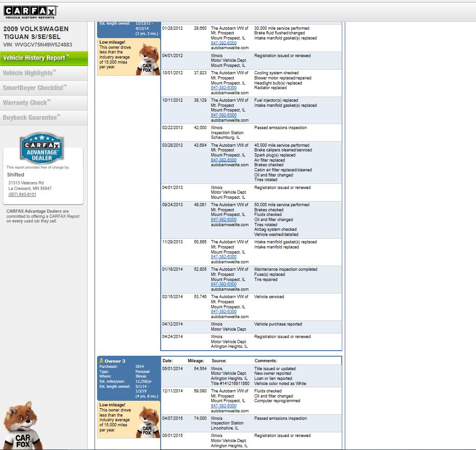Click the 'Intake manifold replaced' comment
This screenshot has height=450, width=476.
click(x=276, y=247)
